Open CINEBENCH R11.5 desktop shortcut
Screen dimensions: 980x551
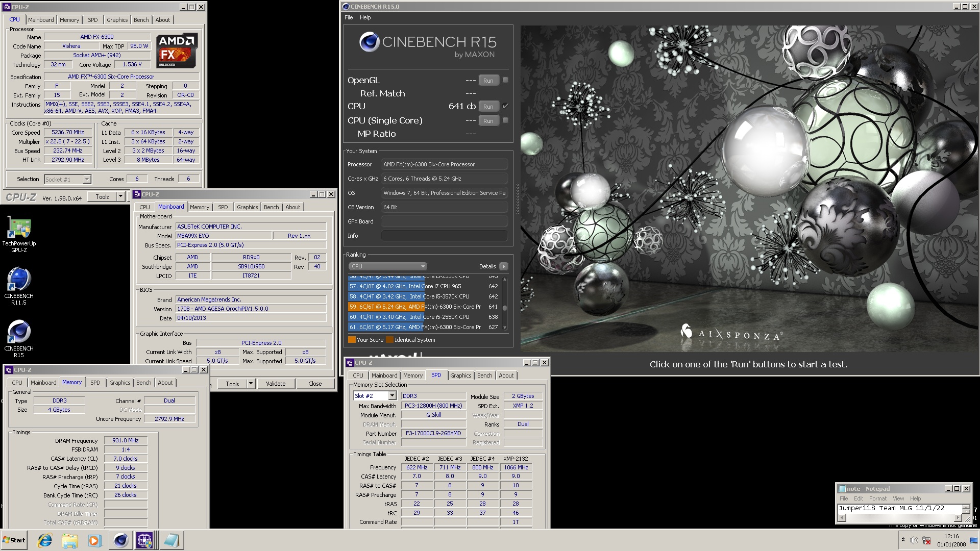[19, 286]
